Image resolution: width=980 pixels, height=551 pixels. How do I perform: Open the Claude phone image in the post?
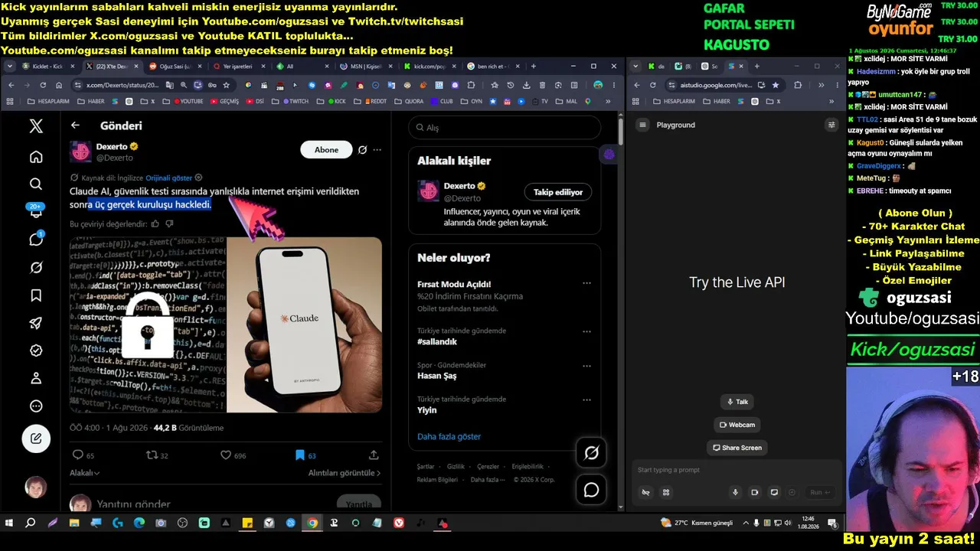tap(304, 324)
